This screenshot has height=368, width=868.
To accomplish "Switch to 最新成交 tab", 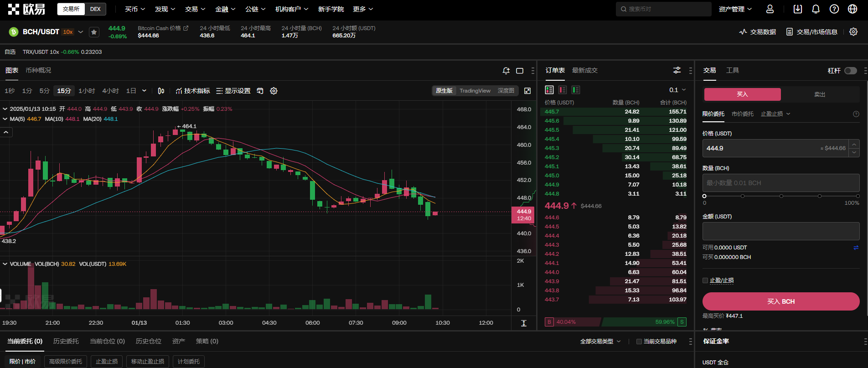I will coord(584,70).
